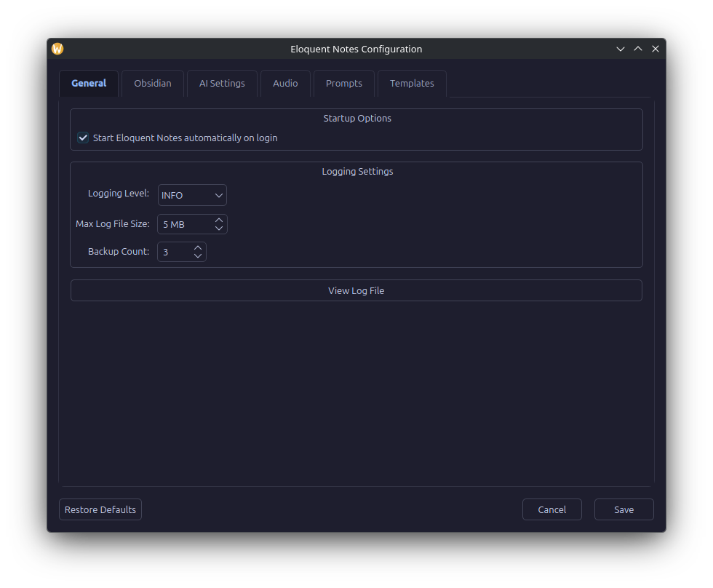713x588 pixels.
Task: Click the Backup Count label
Action: (x=118, y=252)
